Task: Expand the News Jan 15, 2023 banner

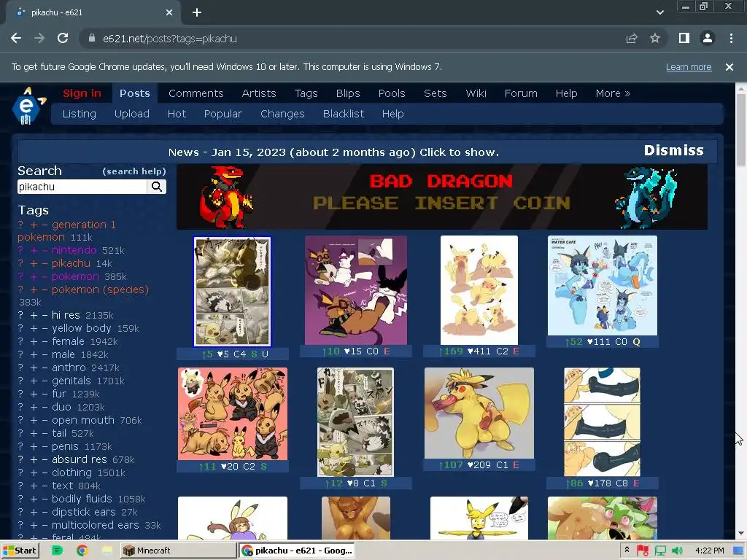Action: click(333, 152)
